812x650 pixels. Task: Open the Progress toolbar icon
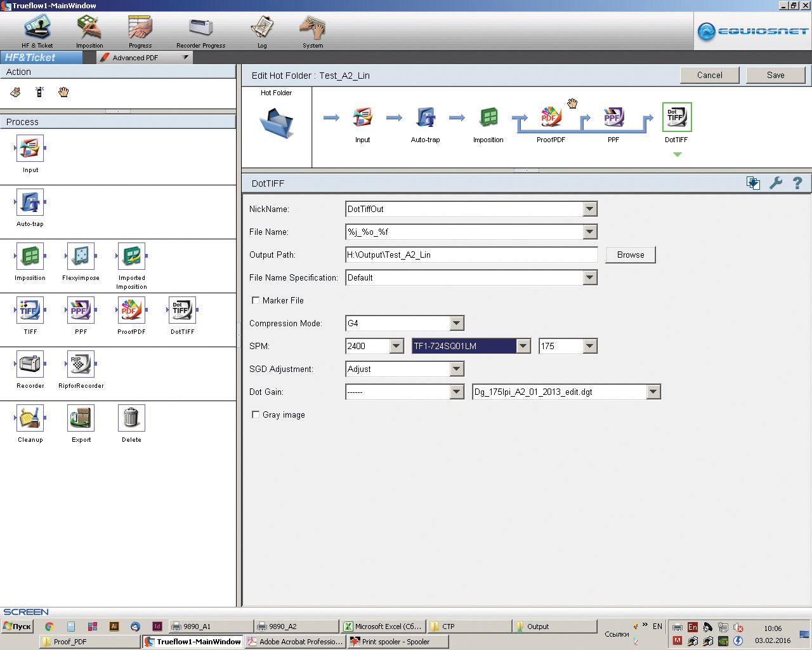click(x=140, y=31)
